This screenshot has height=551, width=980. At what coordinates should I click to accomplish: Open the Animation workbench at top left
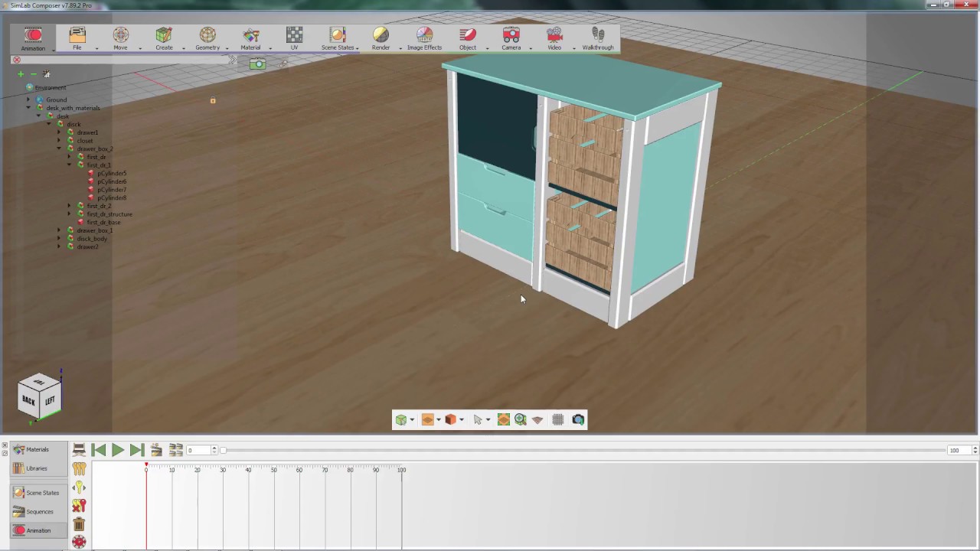pos(33,39)
